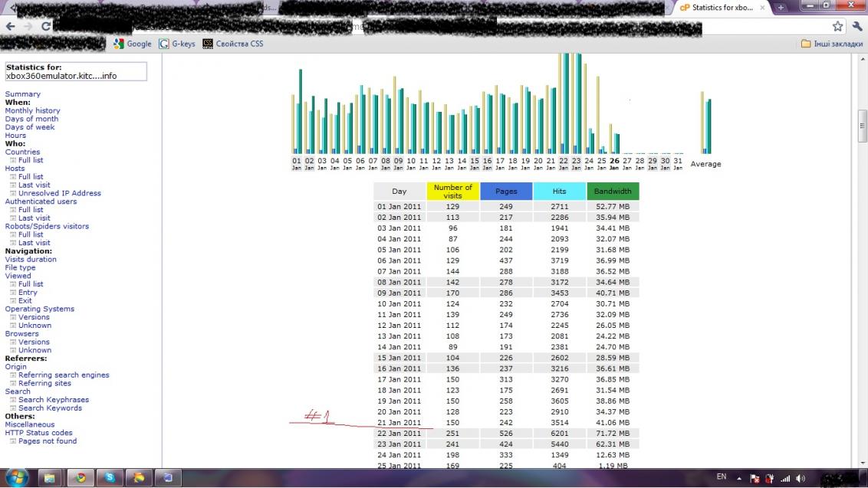868x488 pixels.
Task: Click the cyan Hits column header
Action: pyautogui.click(x=559, y=192)
